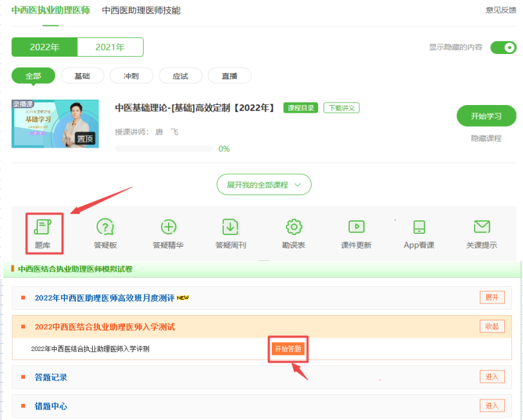Image resolution: width=523 pixels, height=420 pixels.
Task: Expand 展开我的全部课程 course list
Action: (263, 184)
